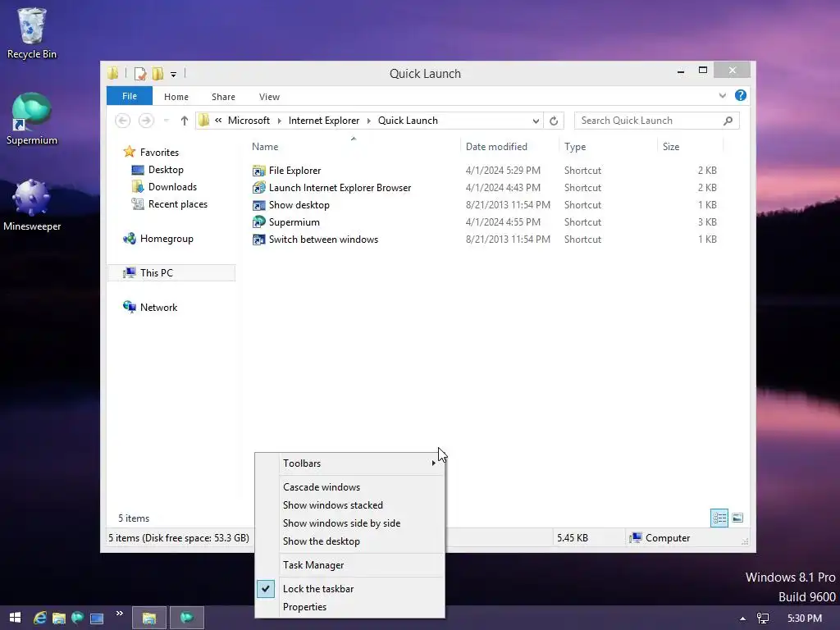This screenshot has width=840, height=630.
Task: Select Network in the navigation pane
Action: 150,308
